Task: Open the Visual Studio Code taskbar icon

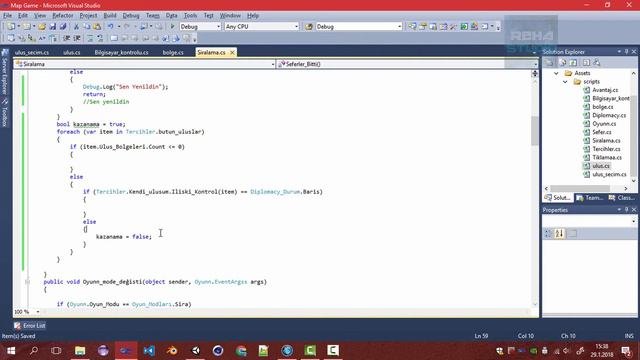Action: (x=149, y=351)
